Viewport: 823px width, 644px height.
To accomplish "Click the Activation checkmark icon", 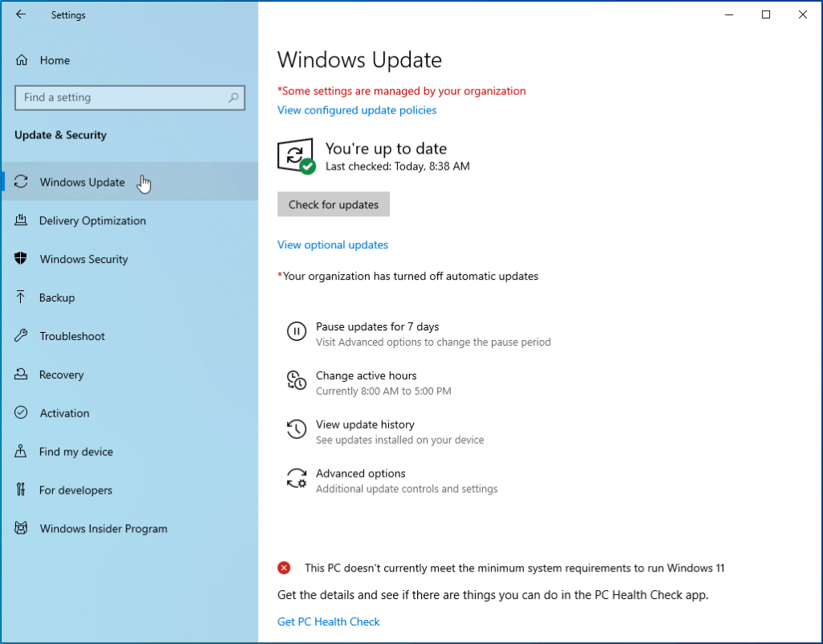I will 20,413.
